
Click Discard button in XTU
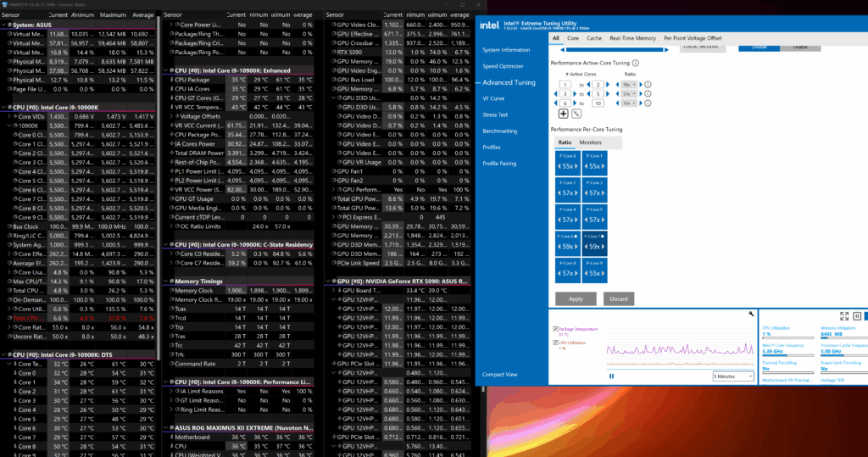[618, 299]
